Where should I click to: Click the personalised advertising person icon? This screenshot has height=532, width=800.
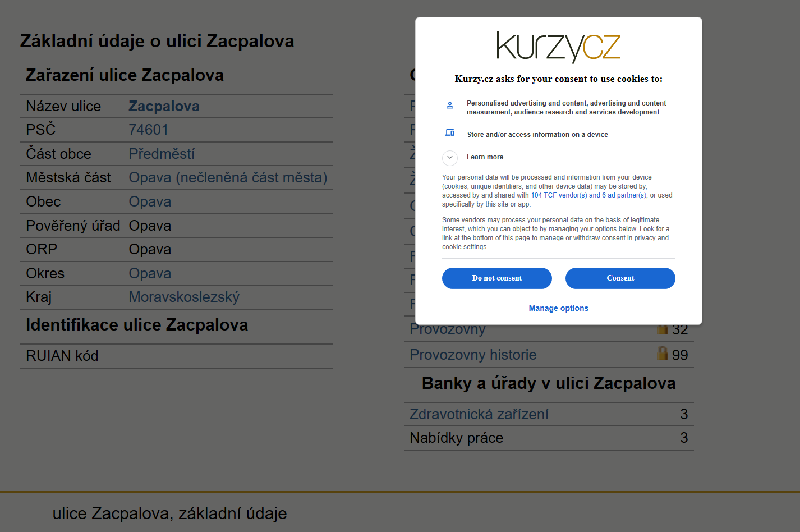pos(450,105)
